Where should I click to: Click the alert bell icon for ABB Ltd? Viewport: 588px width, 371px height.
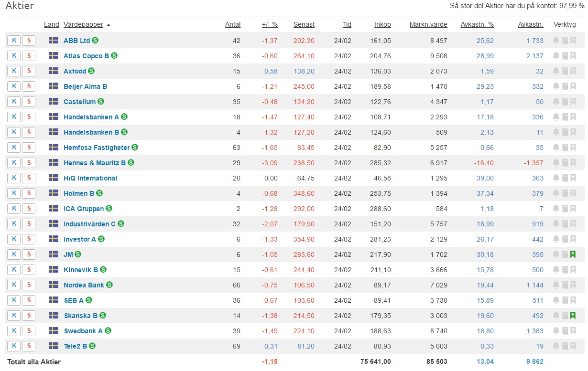point(556,41)
